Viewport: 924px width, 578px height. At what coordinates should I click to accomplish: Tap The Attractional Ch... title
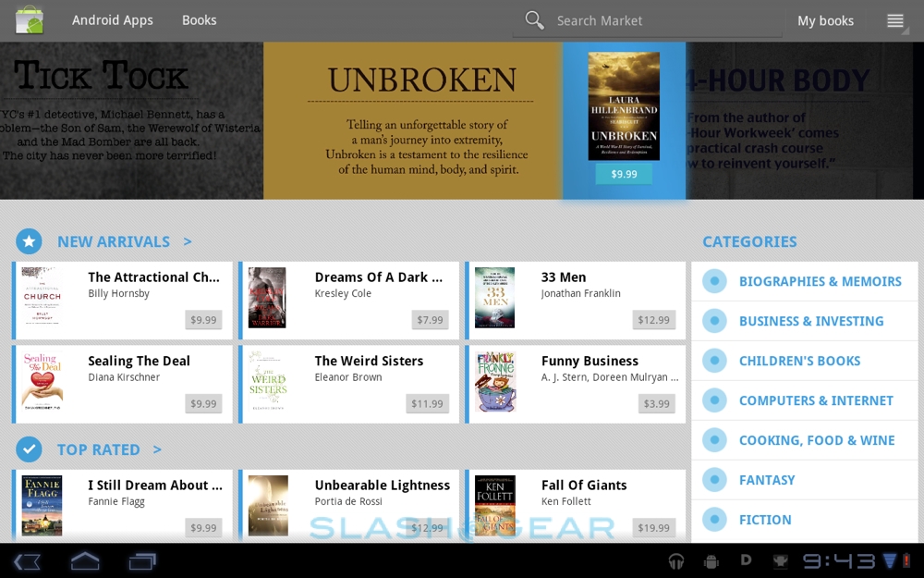[x=153, y=277]
